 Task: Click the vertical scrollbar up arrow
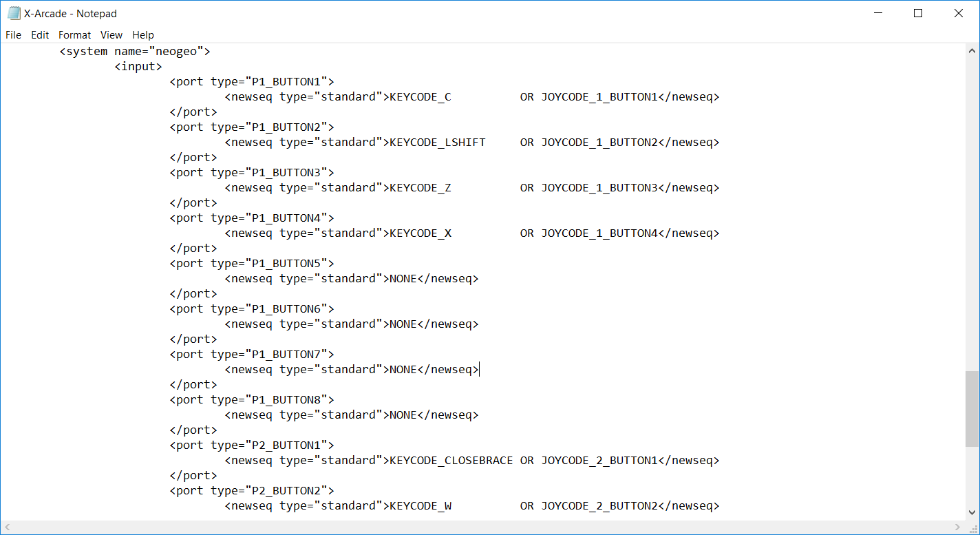(x=972, y=50)
